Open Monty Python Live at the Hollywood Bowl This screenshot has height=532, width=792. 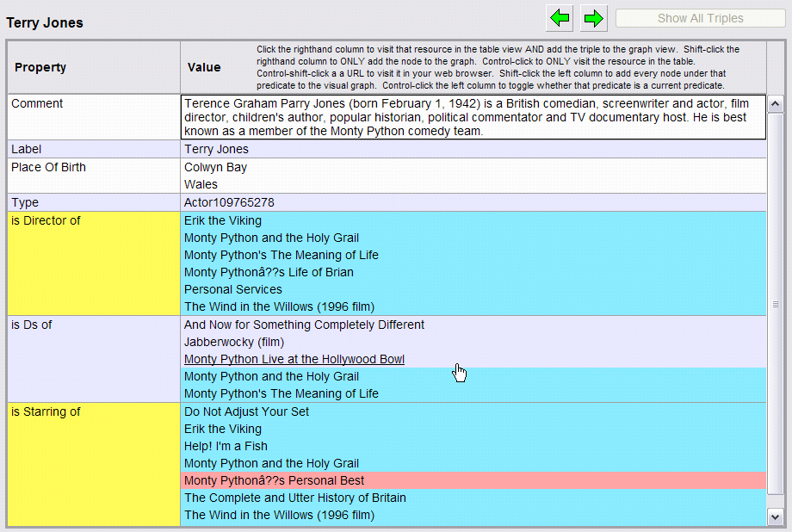pyautogui.click(x=294, y=359)
